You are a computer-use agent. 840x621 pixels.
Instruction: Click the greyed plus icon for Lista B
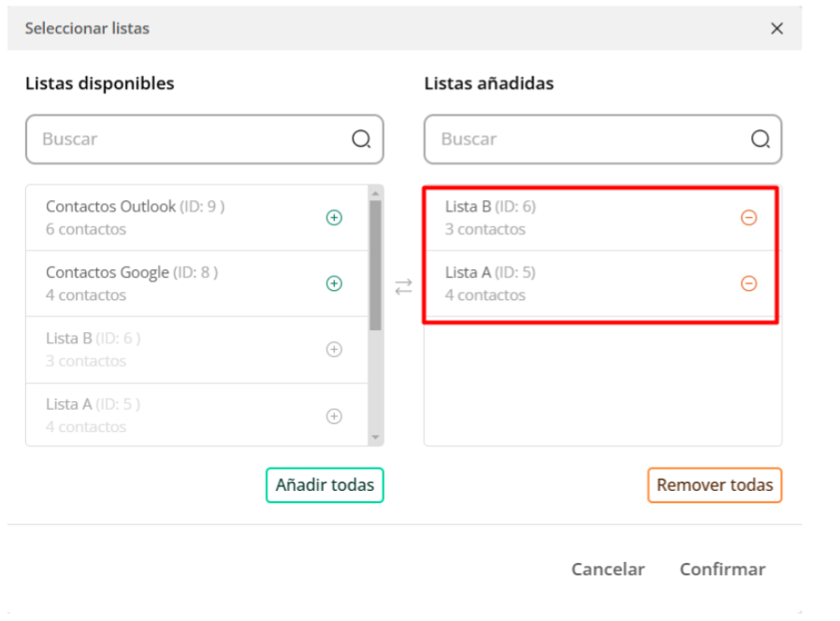point(334,350)
